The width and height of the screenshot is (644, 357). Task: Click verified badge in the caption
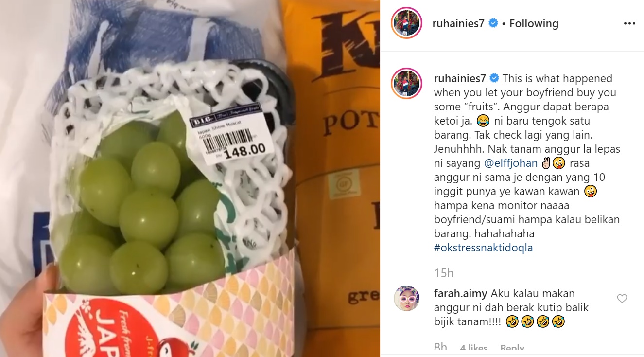(494, 78)
